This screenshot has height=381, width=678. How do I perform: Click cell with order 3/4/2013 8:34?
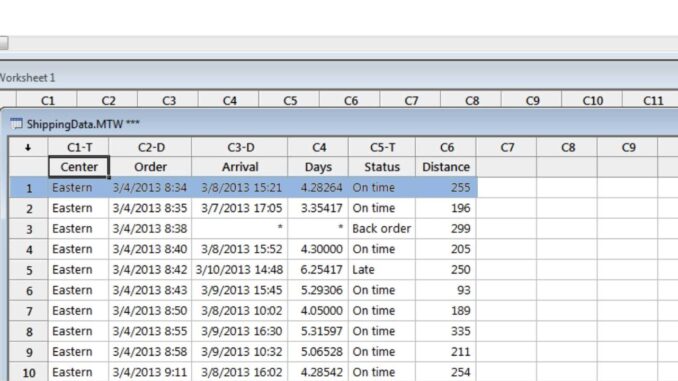click(150, 188)
